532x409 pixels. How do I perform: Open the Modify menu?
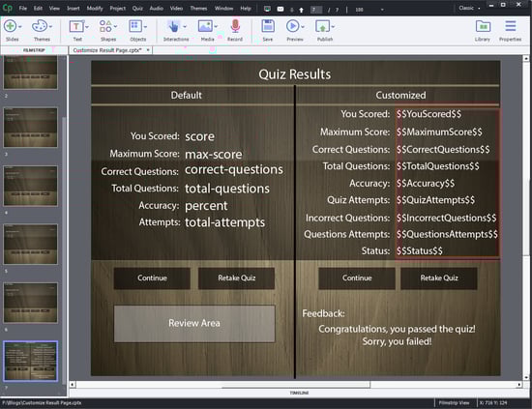click(95, 8)
